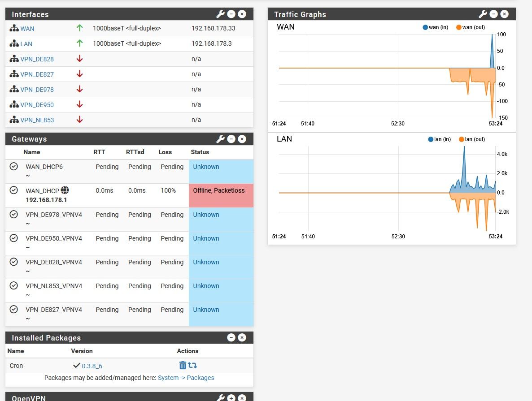The width and height of the screenshot is (532, 401).
Task: Close the Installed Packages widget
Action: [242, 338]
